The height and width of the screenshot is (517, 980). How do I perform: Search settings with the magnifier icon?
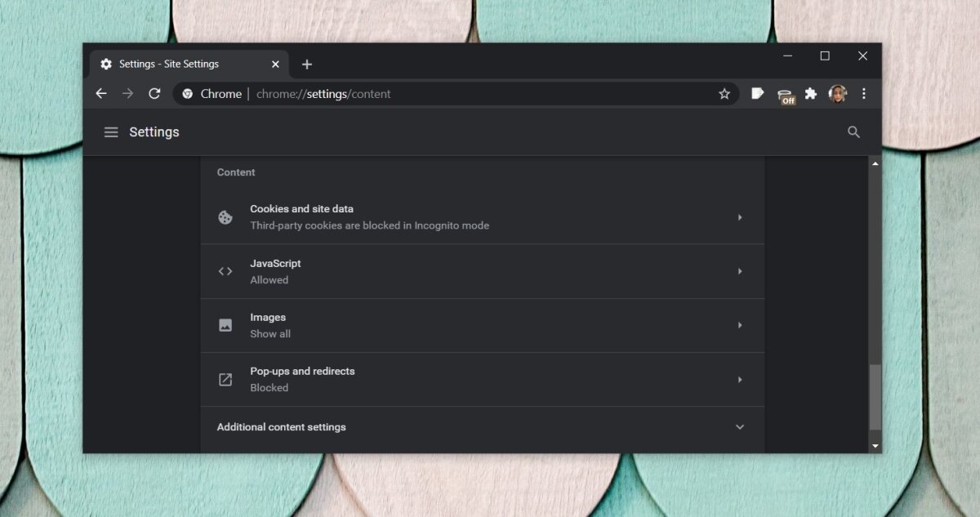tap(854, 132)
